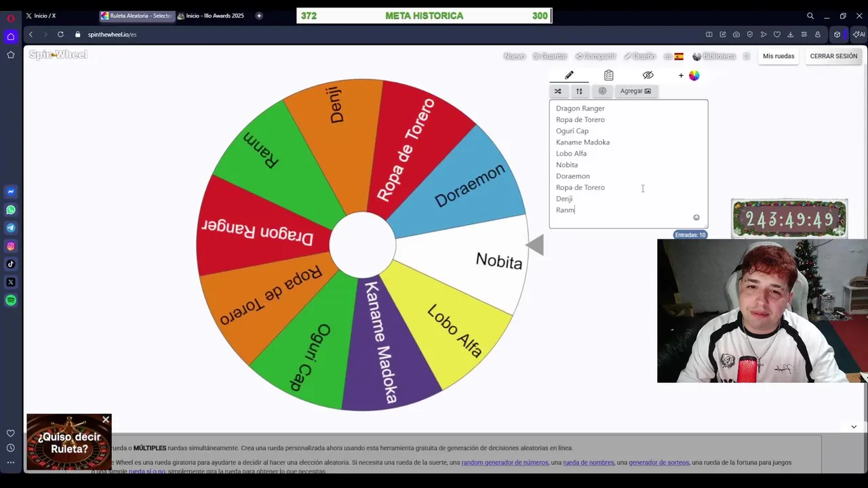
Task: Open TikTok in the Opera sidebar
Action: point(11,264)
